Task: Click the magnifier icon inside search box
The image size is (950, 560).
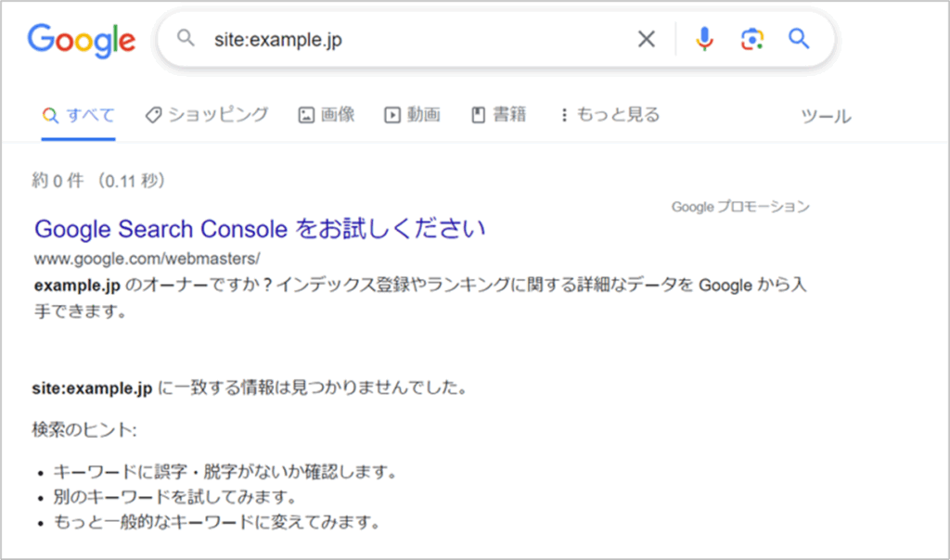Action: 187,39
